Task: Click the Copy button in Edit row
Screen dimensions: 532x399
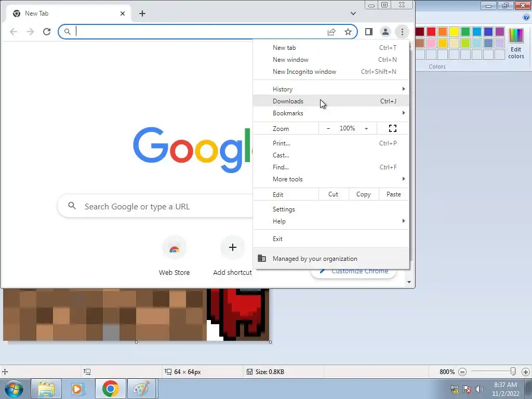Action: click(x=363, y=194)
